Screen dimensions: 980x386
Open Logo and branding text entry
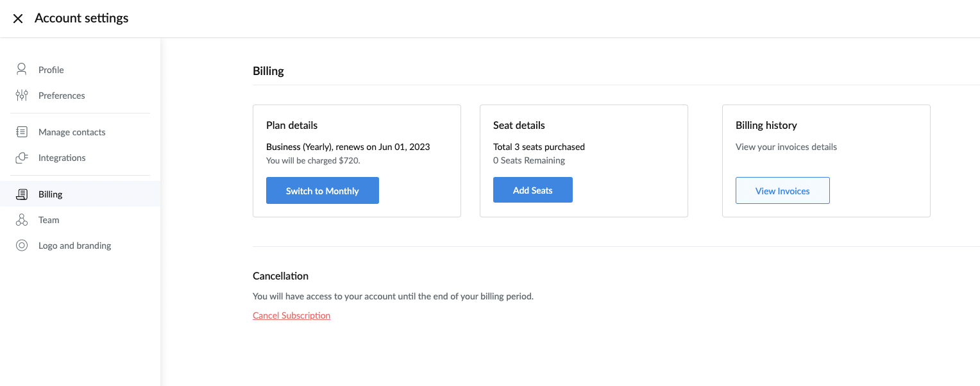(x=75, y=246)
